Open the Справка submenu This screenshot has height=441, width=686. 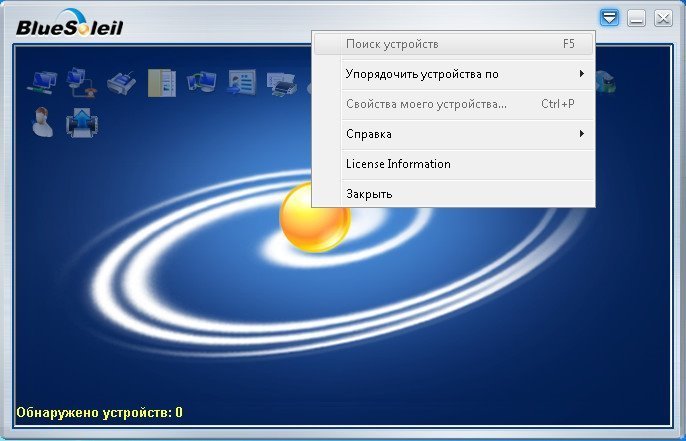(x=453, y=134)
